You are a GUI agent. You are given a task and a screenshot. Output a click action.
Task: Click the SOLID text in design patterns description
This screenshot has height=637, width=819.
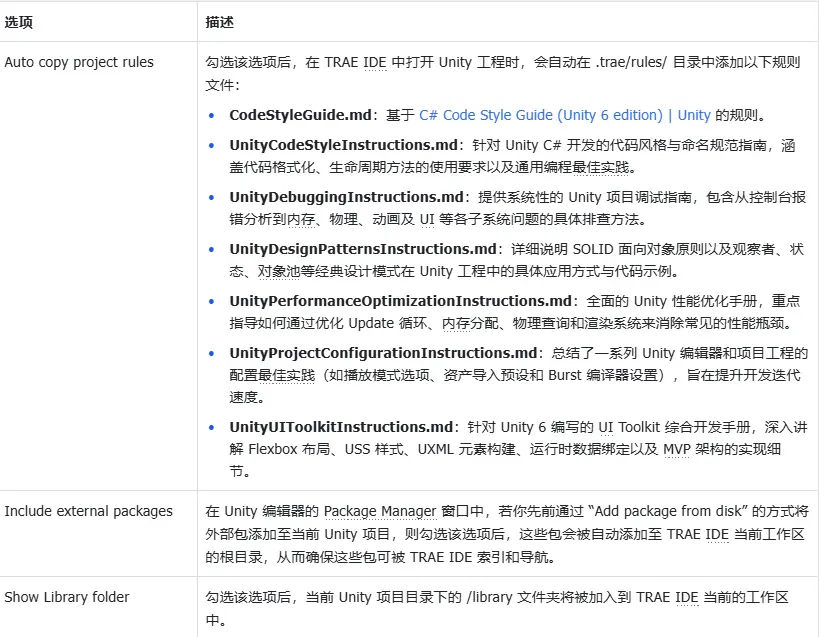(593, 249)
